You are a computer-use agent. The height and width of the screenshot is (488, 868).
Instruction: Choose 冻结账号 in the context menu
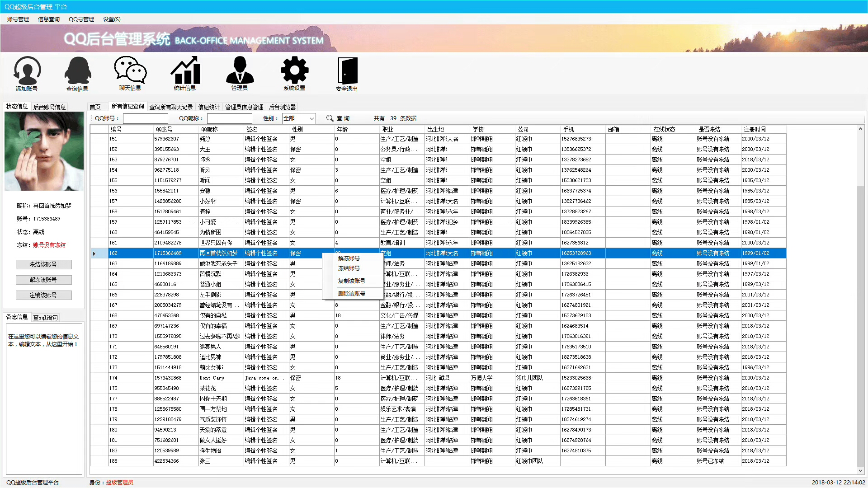[x=349, y=268]
